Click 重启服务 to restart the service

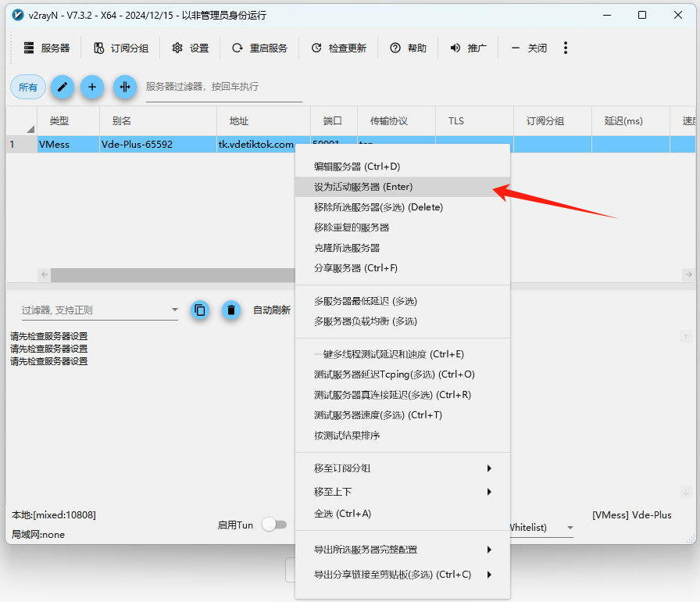click(259, 48)
